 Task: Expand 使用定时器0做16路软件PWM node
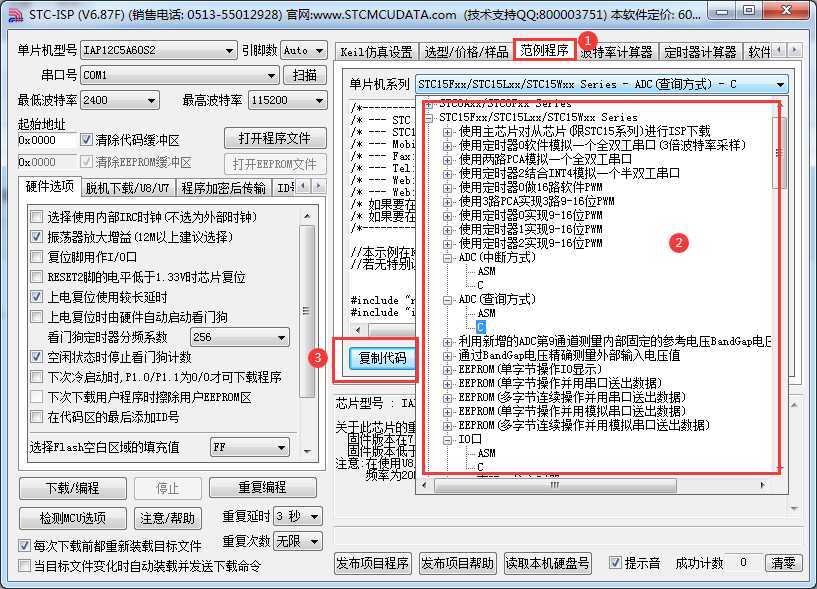(x=447, y=188)
